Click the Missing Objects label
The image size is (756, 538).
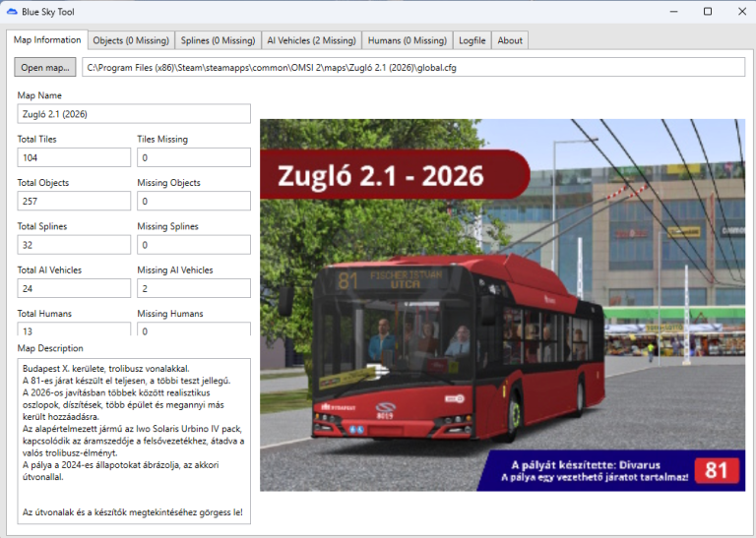(x=168, y=183)
